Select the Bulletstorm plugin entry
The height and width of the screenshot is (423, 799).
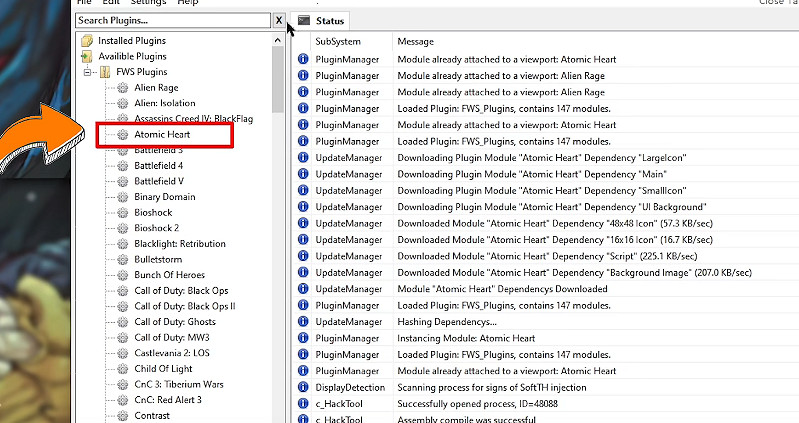158,260
